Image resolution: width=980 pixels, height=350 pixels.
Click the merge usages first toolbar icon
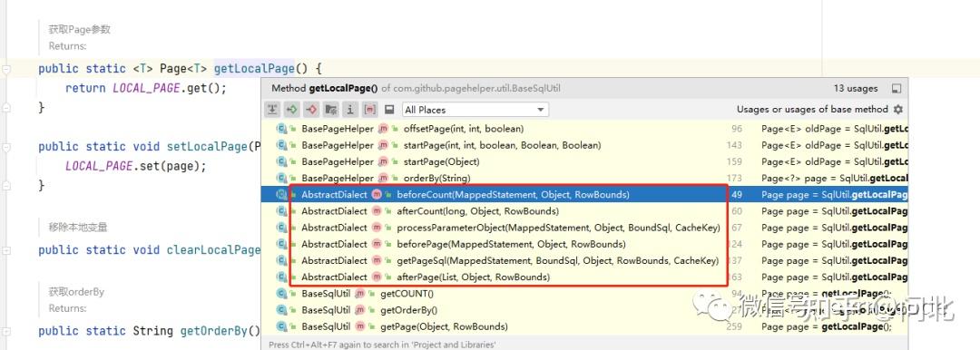pos(272,110)
